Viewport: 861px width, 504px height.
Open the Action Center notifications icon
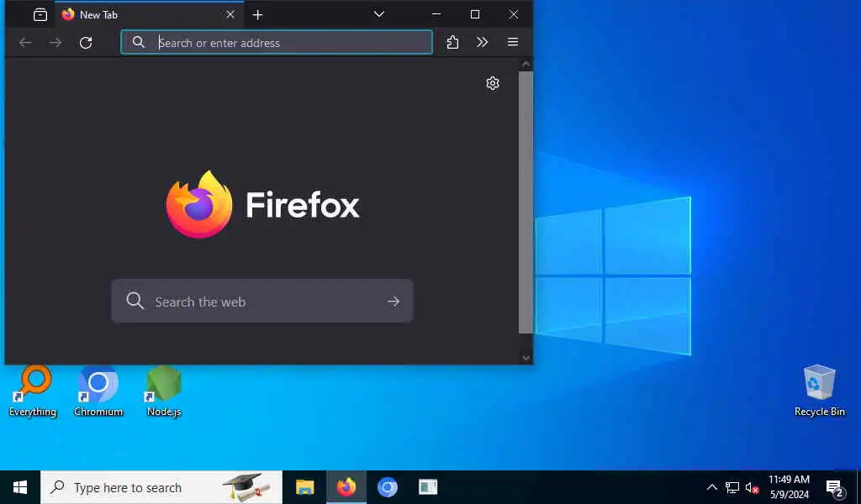point(834,487)
